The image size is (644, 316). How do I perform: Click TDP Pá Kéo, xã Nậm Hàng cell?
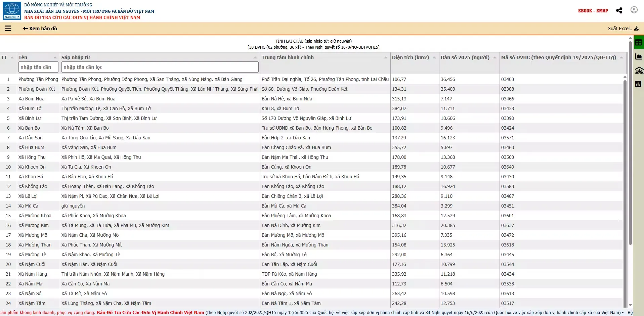pos(289,274)
